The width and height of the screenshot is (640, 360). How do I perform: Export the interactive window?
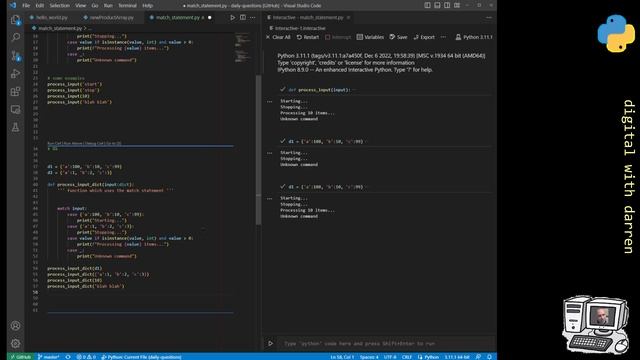pos(424,37)
